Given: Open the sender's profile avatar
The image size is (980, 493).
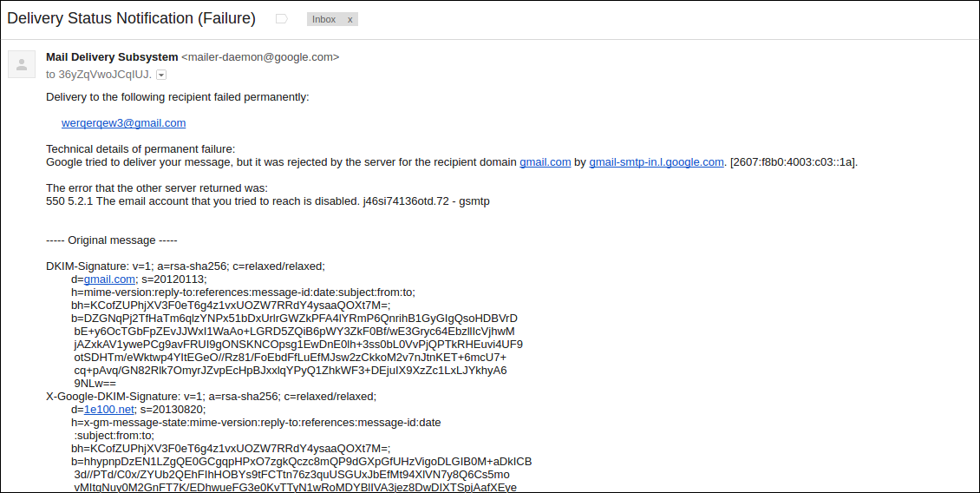Looking at the screenshot, I should [x=22, y=64].
